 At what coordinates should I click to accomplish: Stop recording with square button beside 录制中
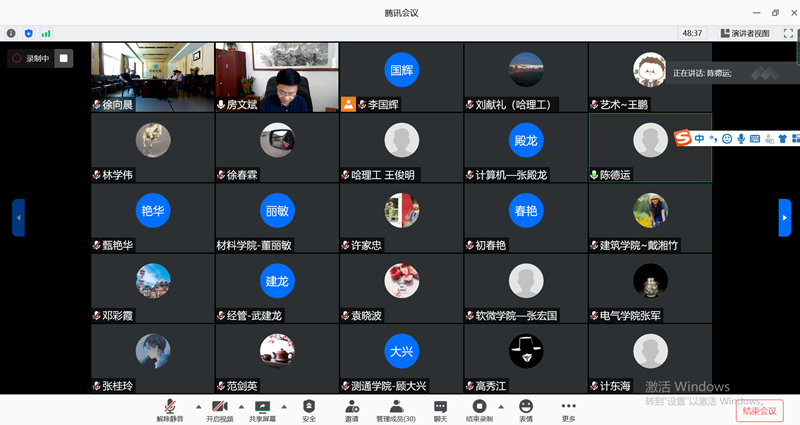pos(63,58)
